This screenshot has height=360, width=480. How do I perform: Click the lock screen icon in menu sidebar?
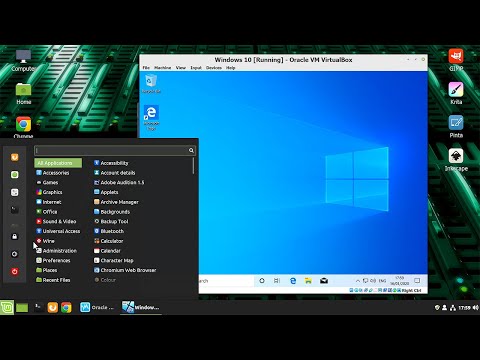click(x=14, y=236)
